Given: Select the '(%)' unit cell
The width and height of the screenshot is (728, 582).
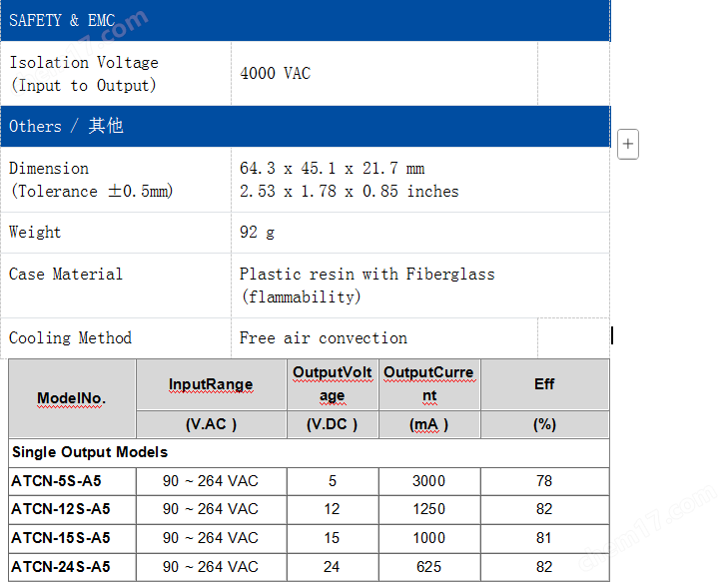Looking at the screenshot, I should [544, 424].
